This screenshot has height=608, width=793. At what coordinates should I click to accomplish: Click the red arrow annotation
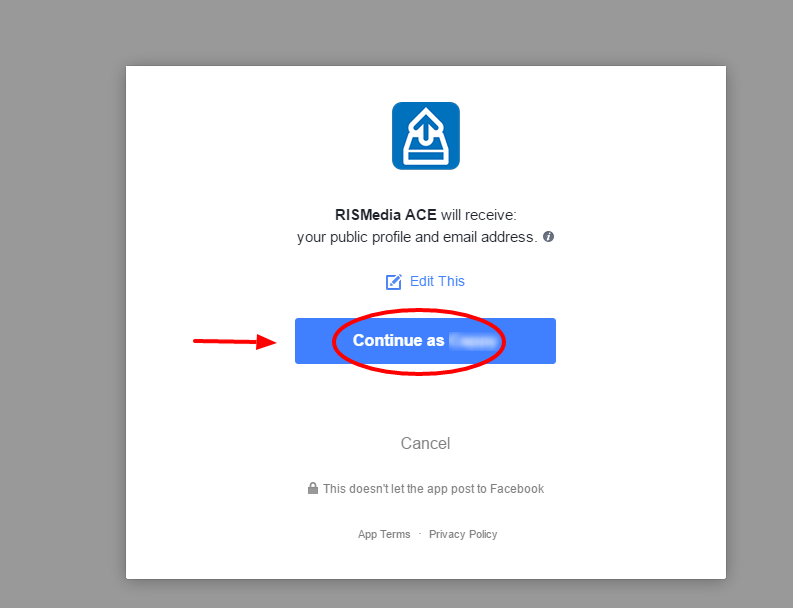(235, 341)
